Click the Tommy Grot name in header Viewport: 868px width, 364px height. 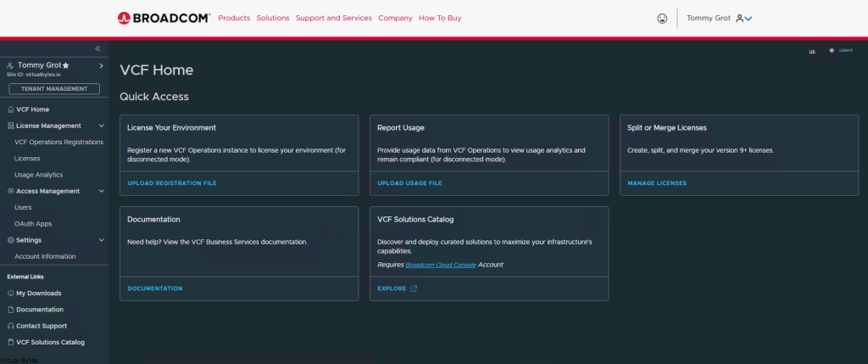click(x=709, y=19)
